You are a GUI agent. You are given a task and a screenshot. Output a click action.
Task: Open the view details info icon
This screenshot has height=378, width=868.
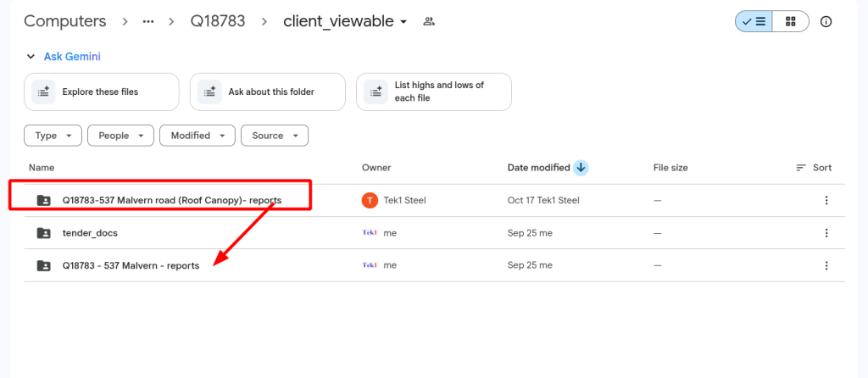pos(826,21)
